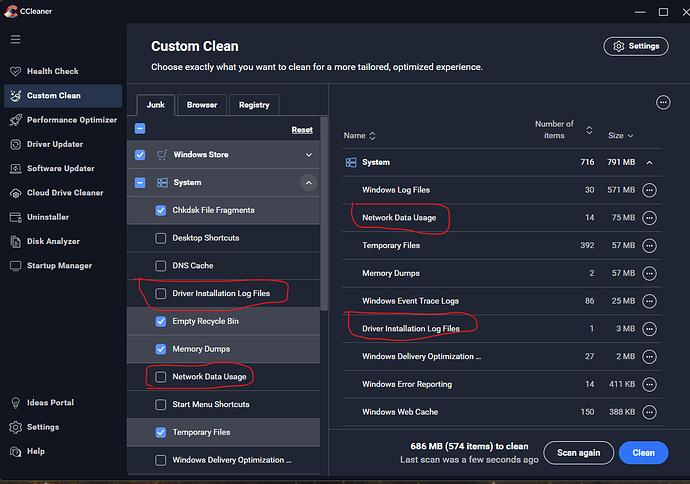Image resolution: width=690 pixels, height=484 pixels.
Task: Open Performance Optimizer in sidebar
Action: [71, 120]
